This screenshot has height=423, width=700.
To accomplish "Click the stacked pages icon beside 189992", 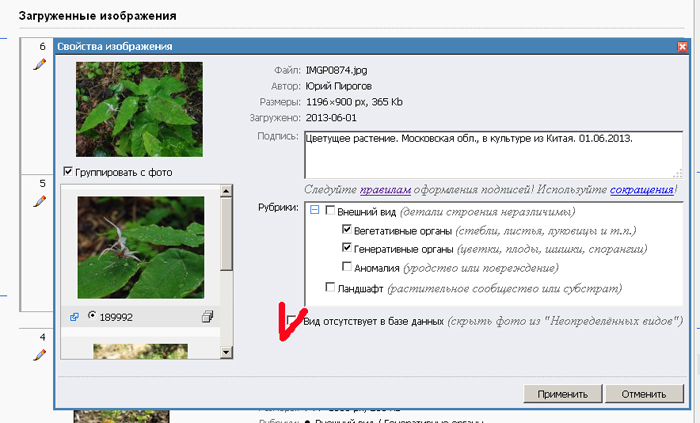I will pyautogui.click(x=208, y=316).
